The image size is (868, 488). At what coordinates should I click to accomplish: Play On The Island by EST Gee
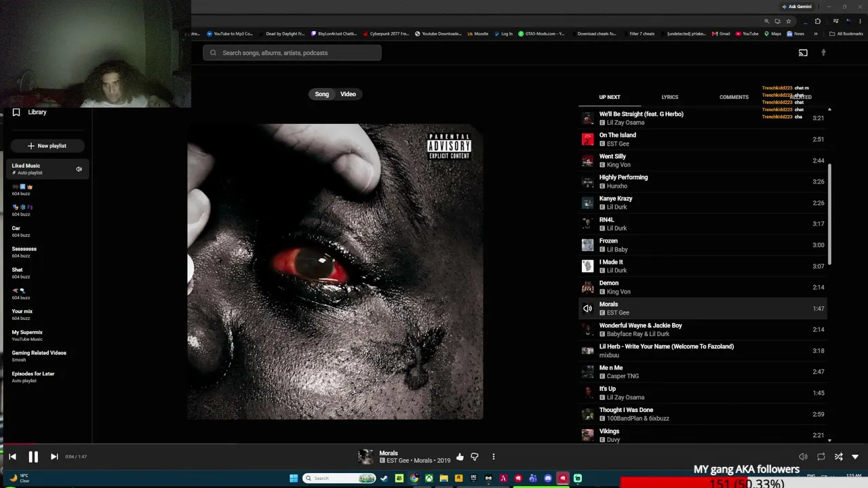coord(703,139)
